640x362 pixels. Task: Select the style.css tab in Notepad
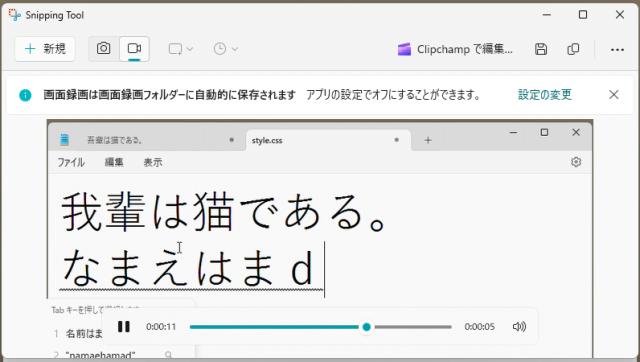pos(329,140)
